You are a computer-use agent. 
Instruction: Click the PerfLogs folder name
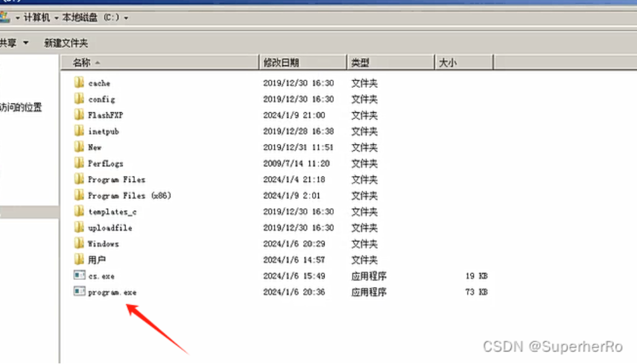tap(105, 163)
